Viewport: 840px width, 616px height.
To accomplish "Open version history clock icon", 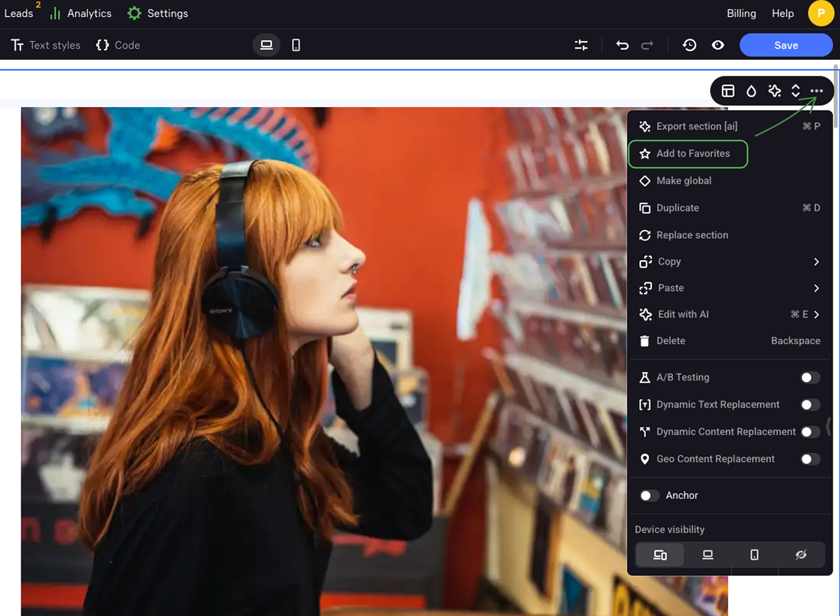I will pos(689,45).
